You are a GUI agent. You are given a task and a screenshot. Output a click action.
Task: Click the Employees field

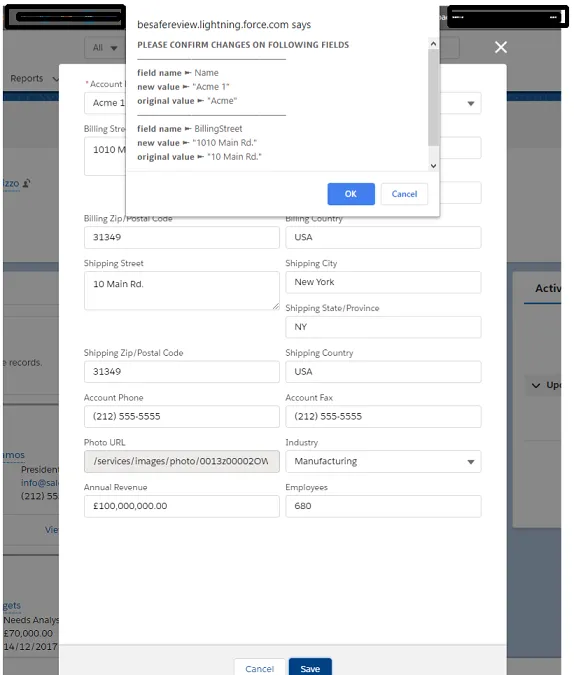[x=383, y=506]
